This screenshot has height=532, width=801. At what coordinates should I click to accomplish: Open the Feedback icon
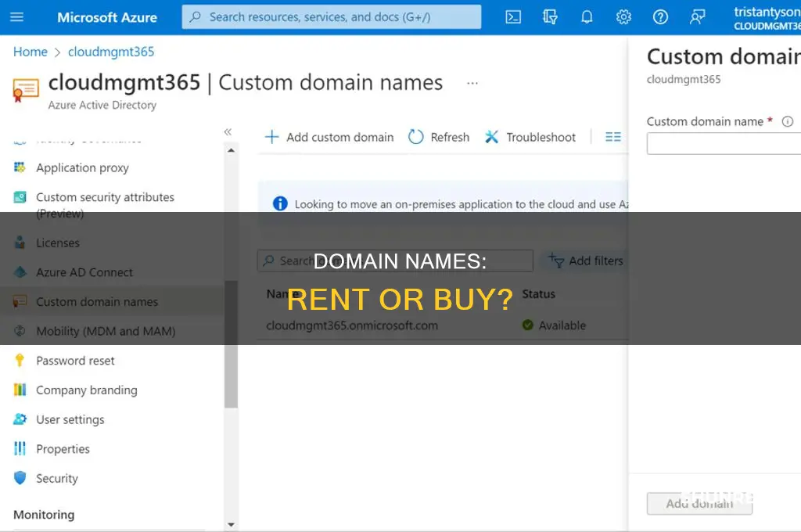(697, 17)
